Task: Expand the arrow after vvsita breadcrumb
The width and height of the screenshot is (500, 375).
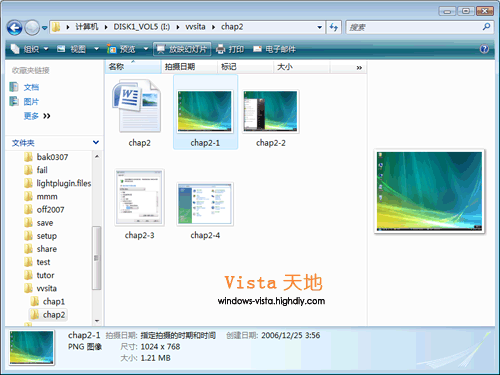Action: coord(213,27)
